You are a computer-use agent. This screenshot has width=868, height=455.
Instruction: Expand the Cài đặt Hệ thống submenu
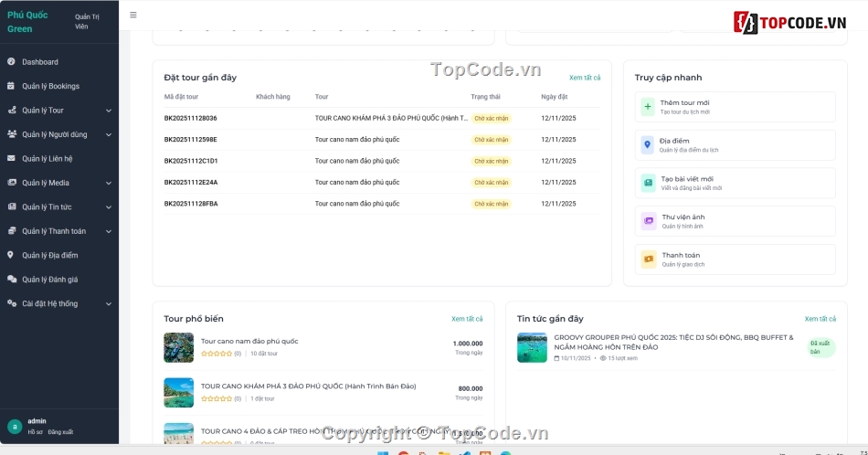(108, 303)
